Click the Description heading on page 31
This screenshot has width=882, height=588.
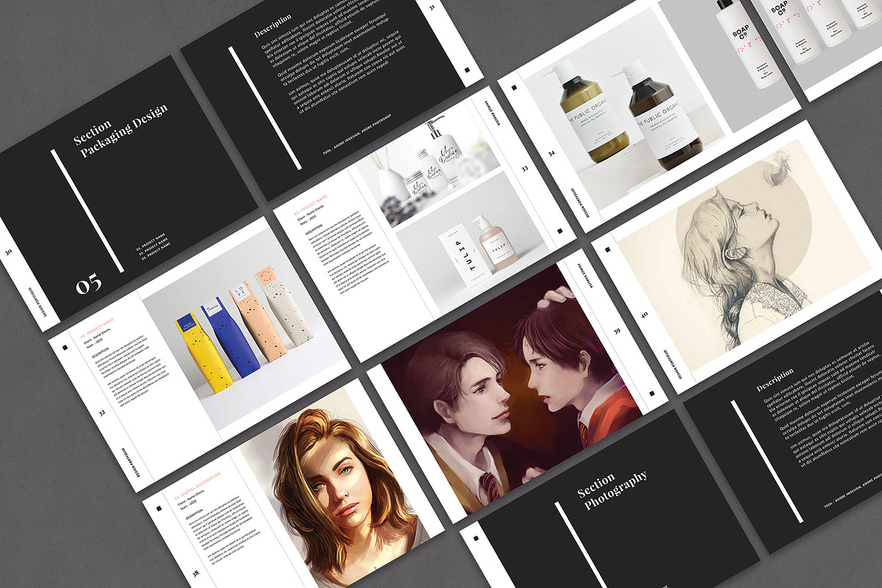coord(273,26)
